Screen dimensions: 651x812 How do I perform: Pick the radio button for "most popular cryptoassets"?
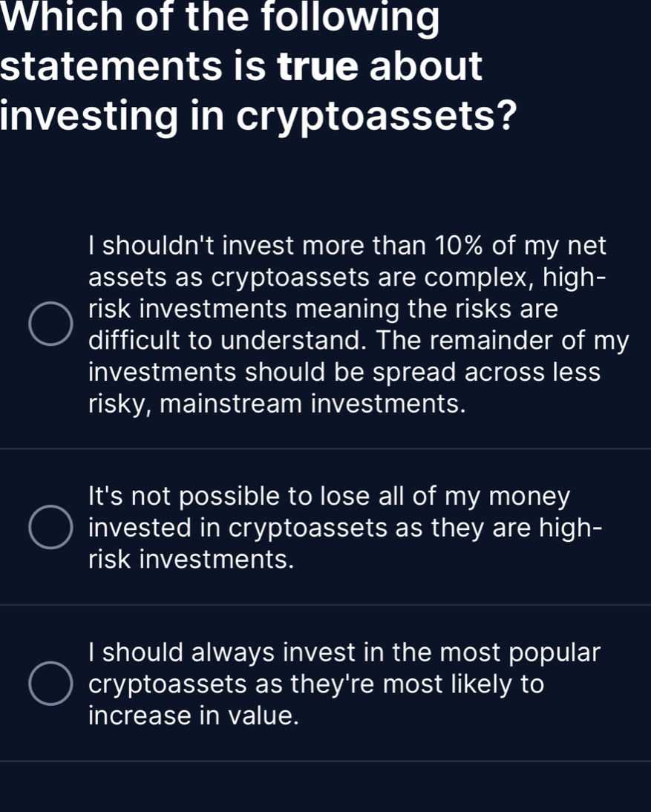(51, 684)
